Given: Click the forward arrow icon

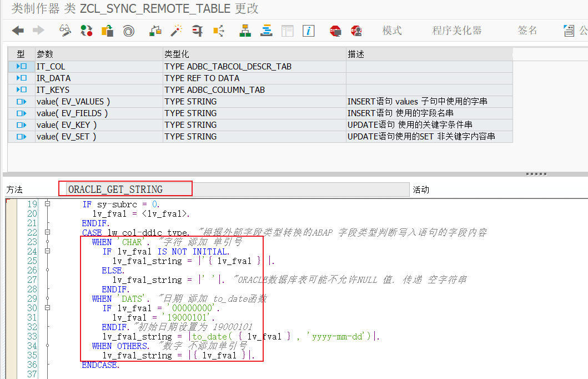Looking at the screenshot, I should (39, 31).
